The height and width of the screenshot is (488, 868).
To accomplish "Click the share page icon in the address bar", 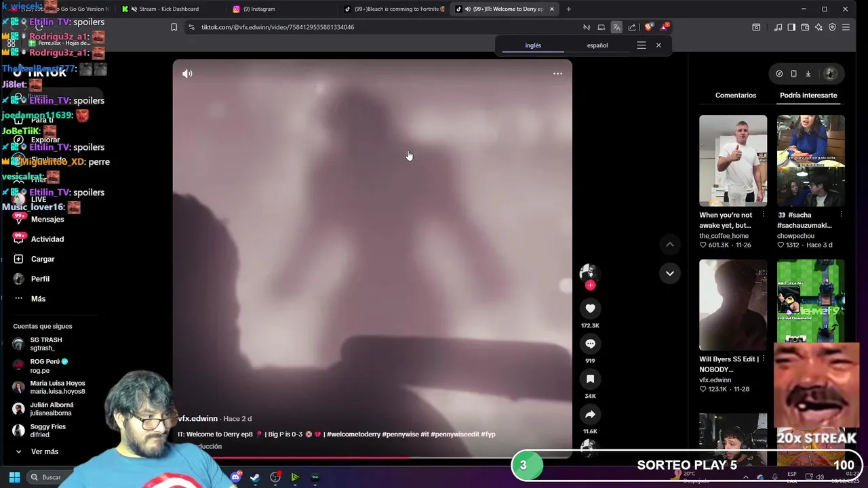I will click(x=632, y=27).
